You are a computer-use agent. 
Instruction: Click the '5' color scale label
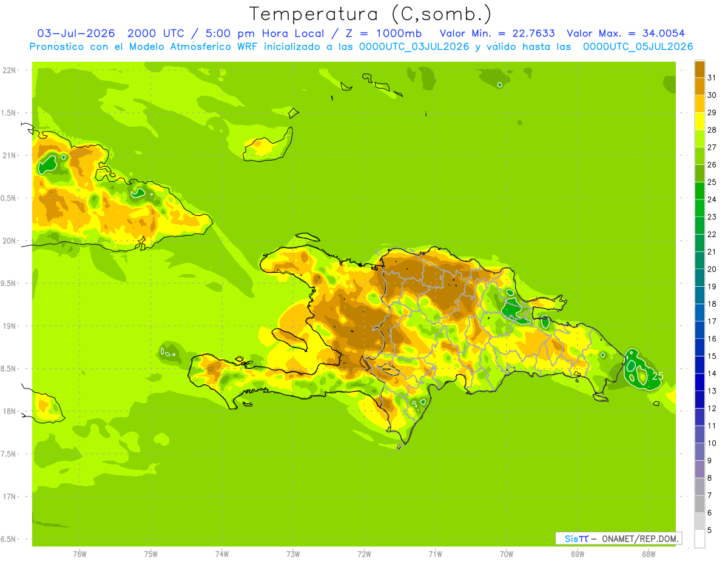coord(710,530)
